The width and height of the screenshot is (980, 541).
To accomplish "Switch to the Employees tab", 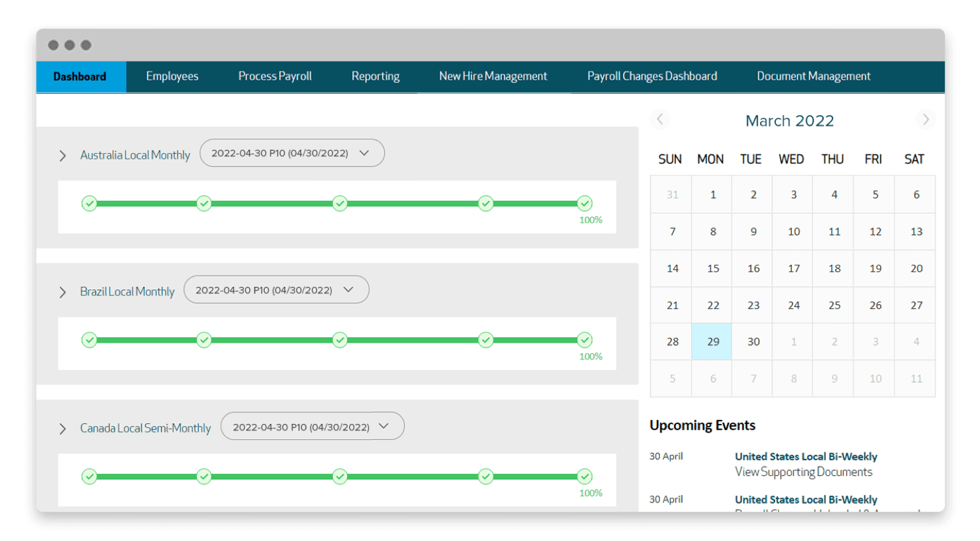I will pos(172,77).
